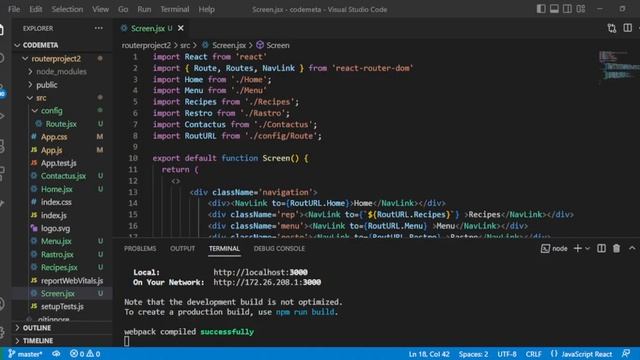Open the Go menu
The height and width of the screenshot is (360, 640).
tap(123, 9)
